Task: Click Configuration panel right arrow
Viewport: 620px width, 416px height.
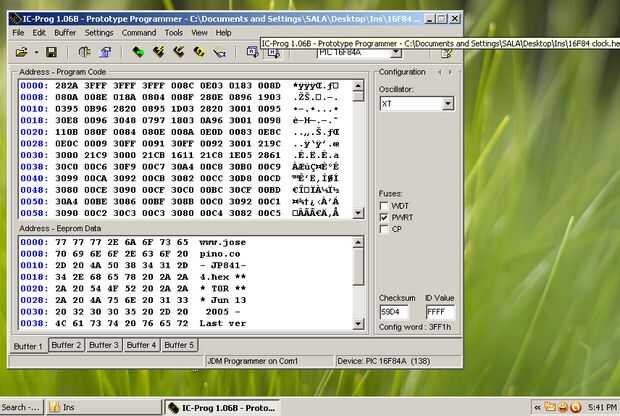Action: pyautogui.click(x=450, y=72)
